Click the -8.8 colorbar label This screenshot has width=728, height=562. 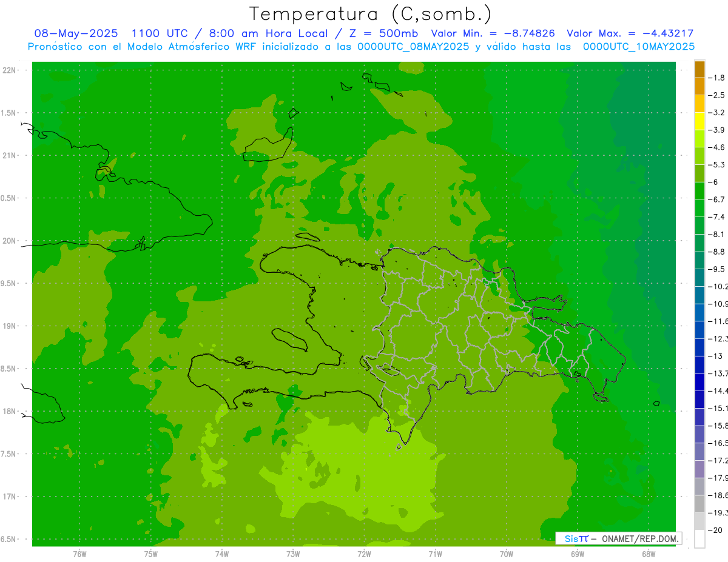[716, 252]
